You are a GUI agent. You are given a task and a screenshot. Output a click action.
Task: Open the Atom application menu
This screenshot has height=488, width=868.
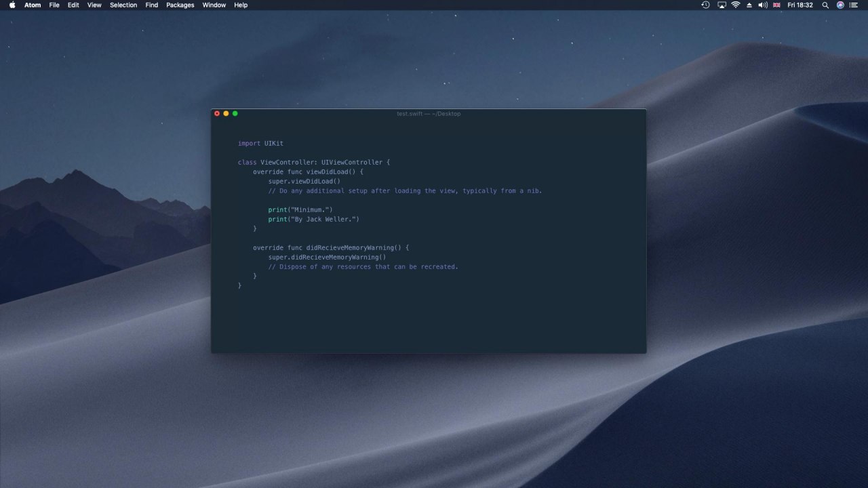tap(33, 5)
